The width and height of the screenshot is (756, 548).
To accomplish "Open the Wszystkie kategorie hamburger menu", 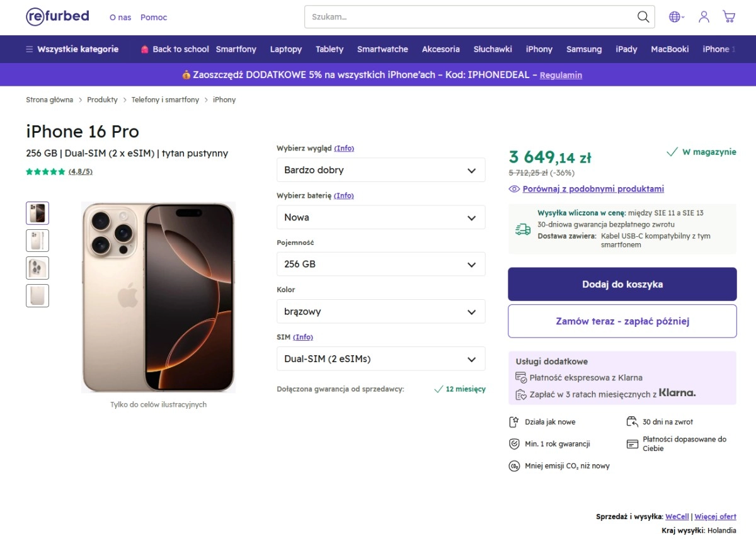I will tap(72, 49).
